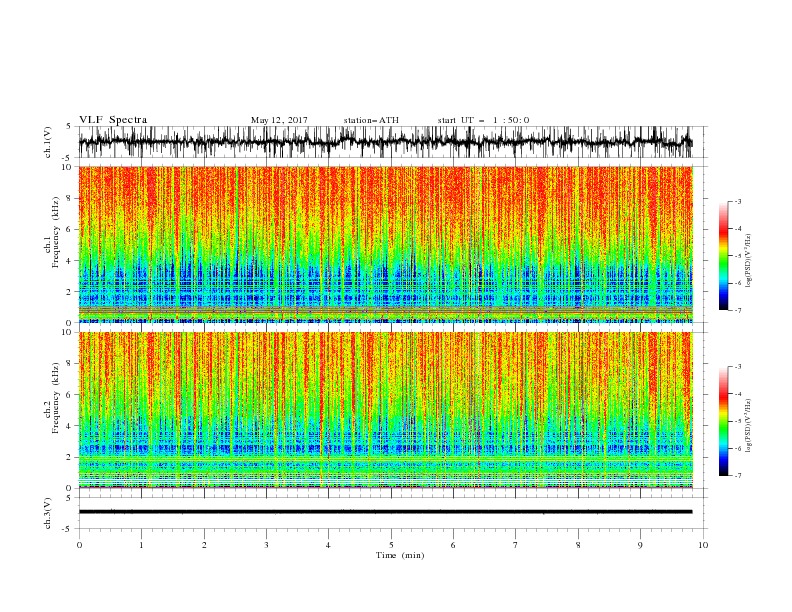Click the ch.2 spectrogram plot
Screen dimensions: 792x612
[x=386, y=410]
